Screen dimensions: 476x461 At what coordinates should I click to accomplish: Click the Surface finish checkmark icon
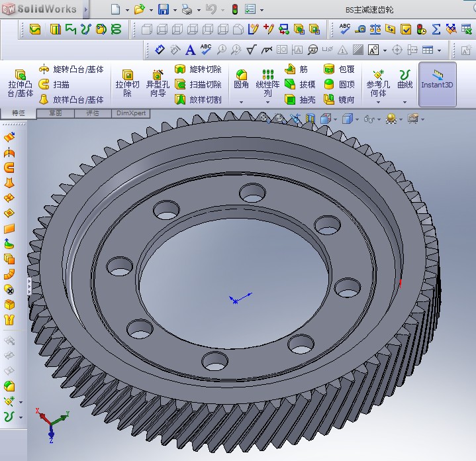click(x=252, y=50)
